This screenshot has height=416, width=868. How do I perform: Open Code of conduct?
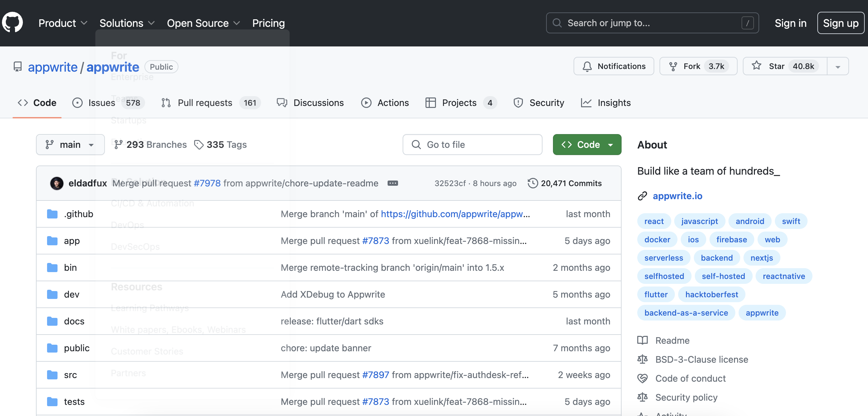click(681, 378)
